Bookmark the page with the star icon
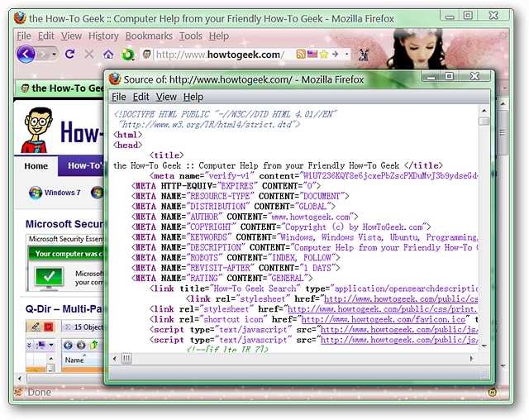This screenshot has height=420, width=529. coord(324,54)
